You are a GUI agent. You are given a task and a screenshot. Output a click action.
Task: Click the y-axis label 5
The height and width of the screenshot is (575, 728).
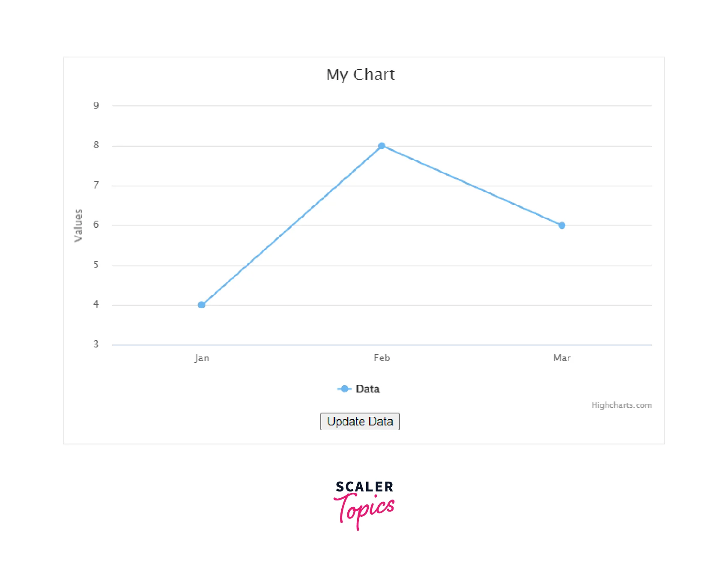pyautogui.click(x=96, y=265)
